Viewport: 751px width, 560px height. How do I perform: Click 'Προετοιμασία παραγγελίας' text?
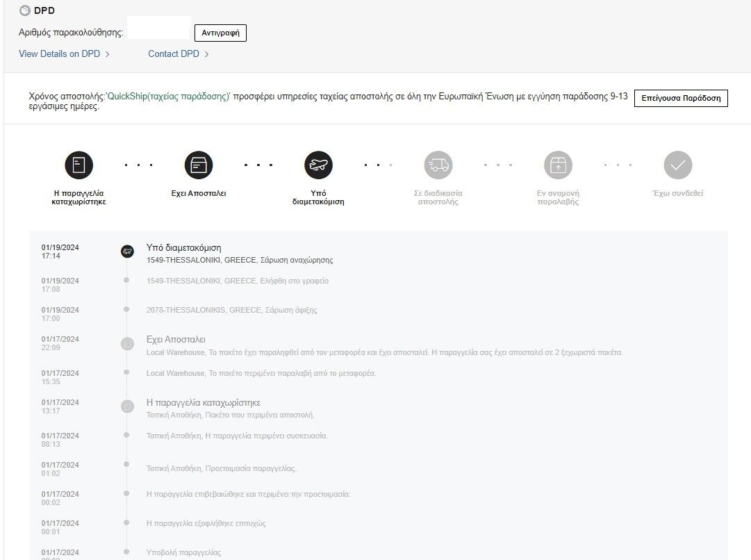pyautogui.click(x=251, y=468)
